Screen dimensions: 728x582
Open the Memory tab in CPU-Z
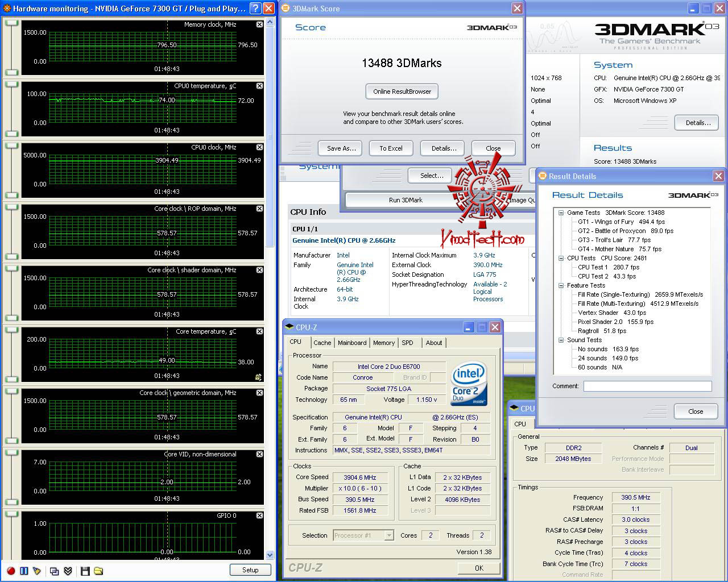pos(384,343)
